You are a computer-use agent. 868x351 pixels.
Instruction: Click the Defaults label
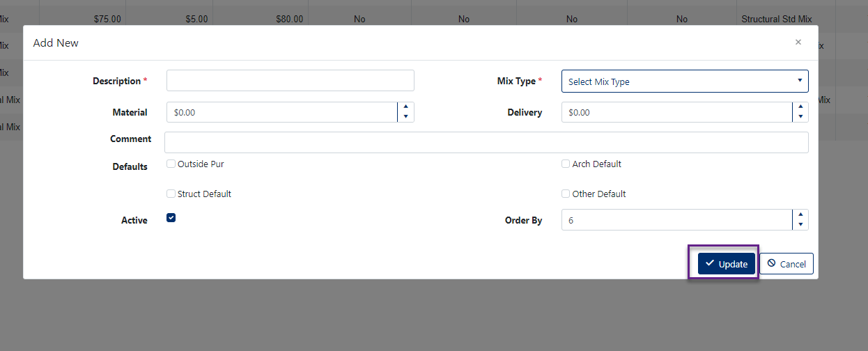point(130,167)
